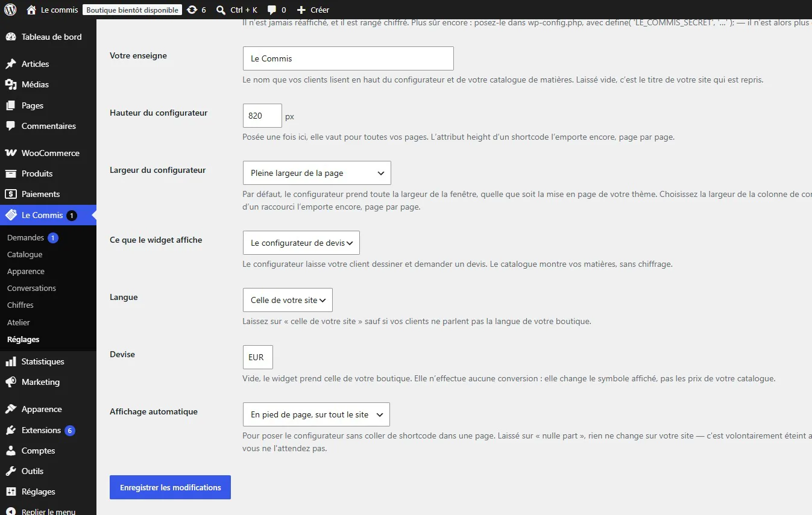Screen dimensions: 812x515
Task: Click the Boutique bientôt disponible badge
Action: [x=132, y=10]
